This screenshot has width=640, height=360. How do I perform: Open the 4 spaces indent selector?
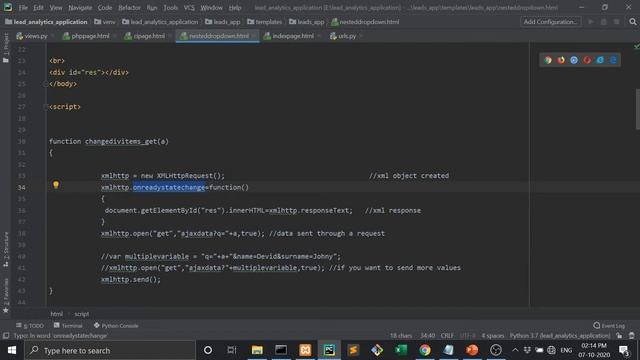pos(493,336)
